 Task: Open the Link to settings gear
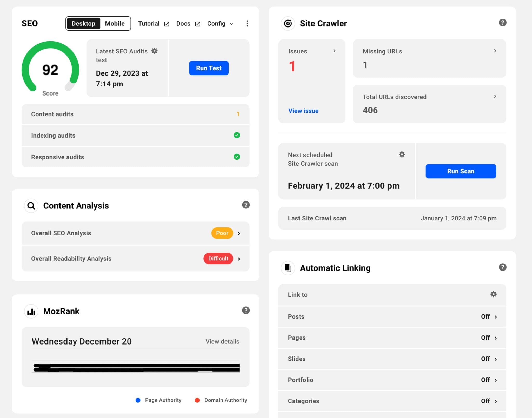493,294
